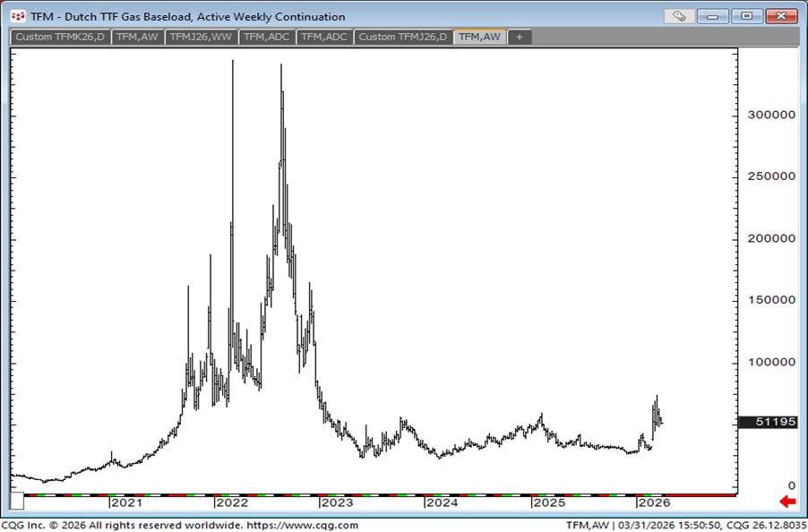The height and width of the screenshot is (532, 808).
Task: Select the TFM,AW tab next to Custom TFMK26,D
Action: click(x=138, y=37)
